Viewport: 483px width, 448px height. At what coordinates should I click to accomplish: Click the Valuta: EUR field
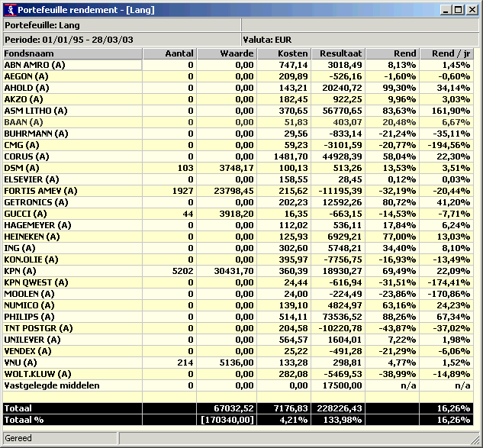360,40
